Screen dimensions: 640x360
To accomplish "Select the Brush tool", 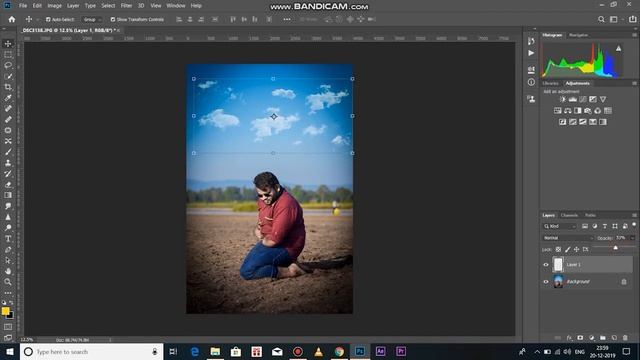I will click(8, 152).
